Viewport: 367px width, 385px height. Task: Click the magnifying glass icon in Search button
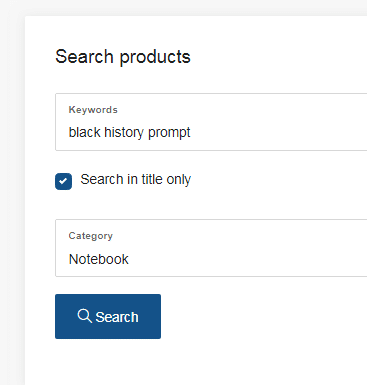coord(84,316)
